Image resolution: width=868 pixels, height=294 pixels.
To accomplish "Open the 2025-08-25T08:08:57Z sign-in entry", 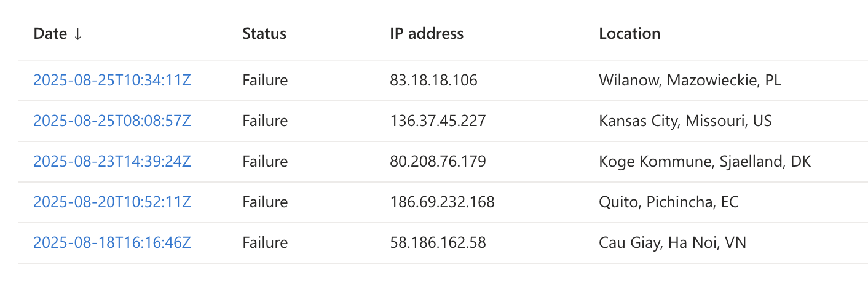I will click(x=112, y=121).
